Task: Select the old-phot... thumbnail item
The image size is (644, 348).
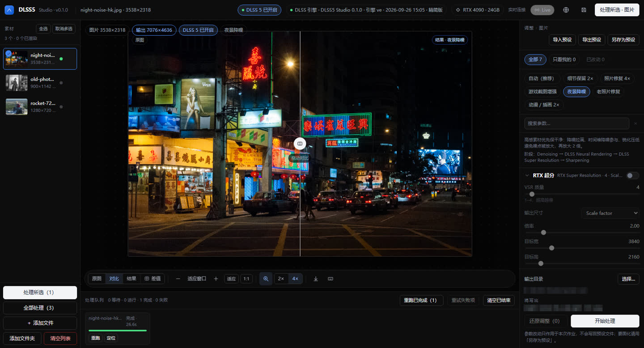Action: pyautogui.click(x=40, y=83)
